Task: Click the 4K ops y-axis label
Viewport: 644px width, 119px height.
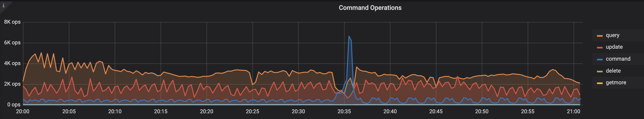Action: [12, 63]
